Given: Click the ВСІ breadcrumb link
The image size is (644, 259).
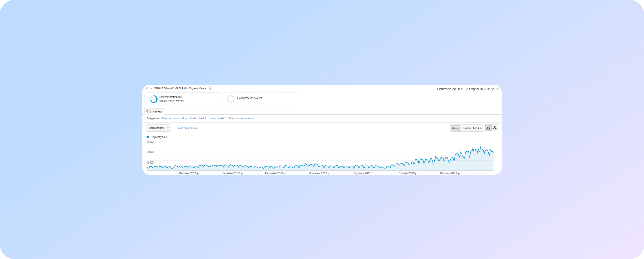Looking at the screenshot, I should pos(147,88).
